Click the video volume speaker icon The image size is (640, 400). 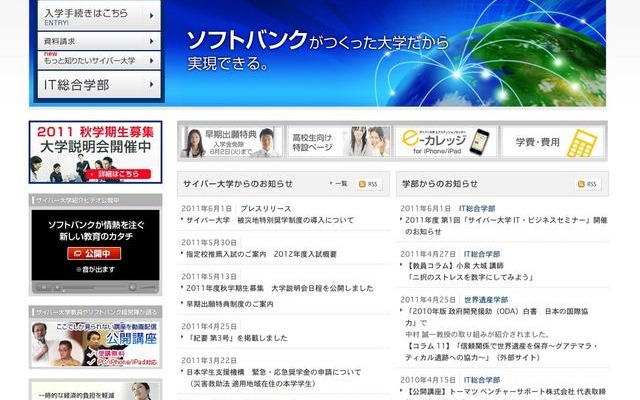pos(133,288)
